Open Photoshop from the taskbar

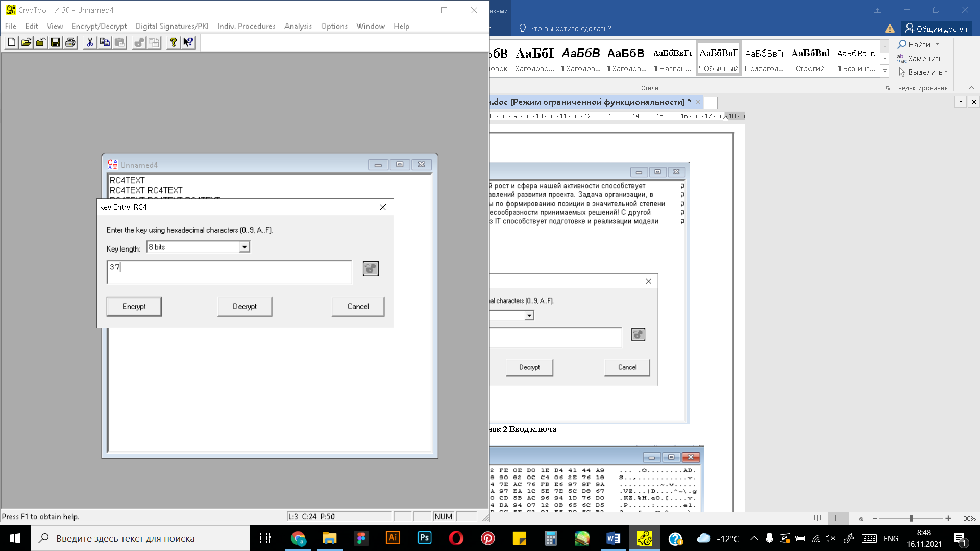click(424, 538)
